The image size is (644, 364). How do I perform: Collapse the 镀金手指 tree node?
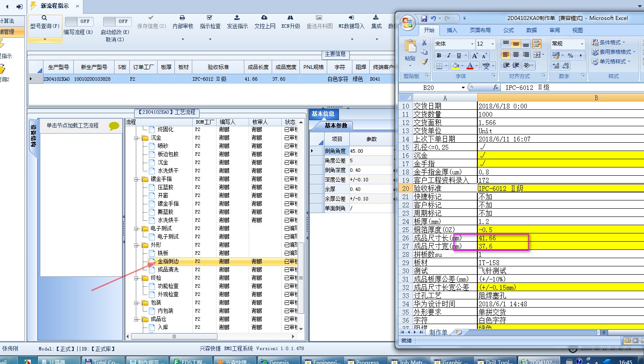[136, 179]
